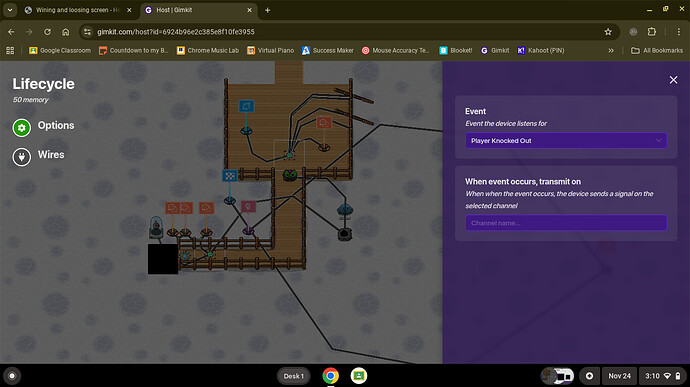Open the ChromeOS launcher button
Viewport: 690px width, 387px height.
(12, 376)
